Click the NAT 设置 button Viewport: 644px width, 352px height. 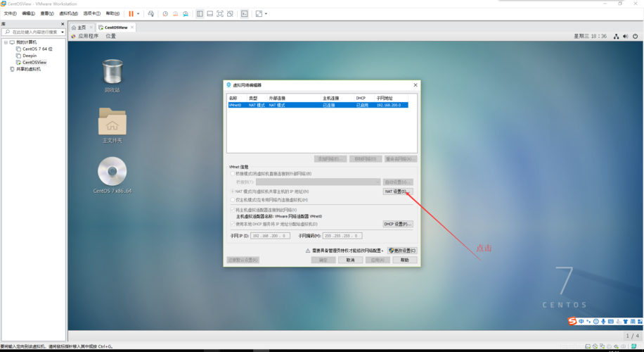point(397,191)
